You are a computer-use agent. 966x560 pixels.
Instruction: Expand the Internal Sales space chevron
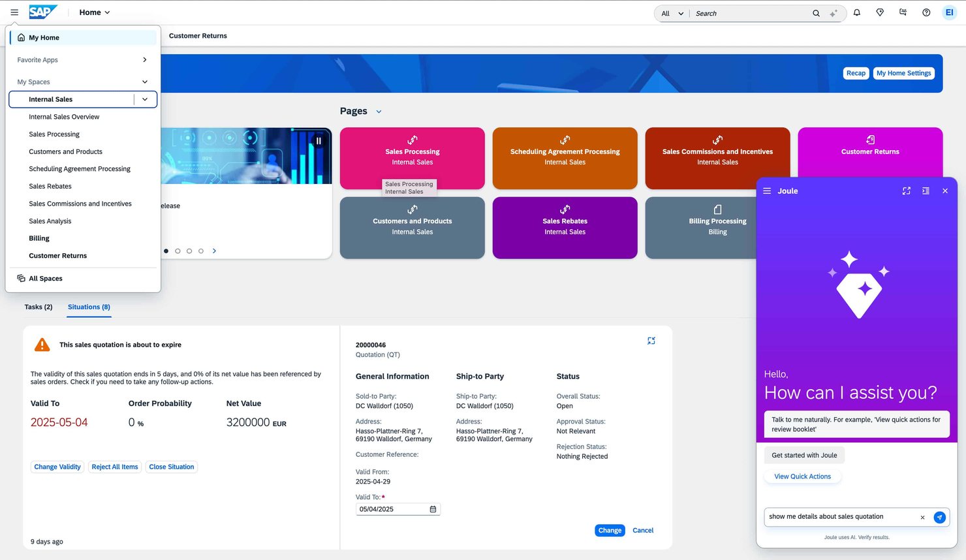pyautogui.click(x=145, y=99)
